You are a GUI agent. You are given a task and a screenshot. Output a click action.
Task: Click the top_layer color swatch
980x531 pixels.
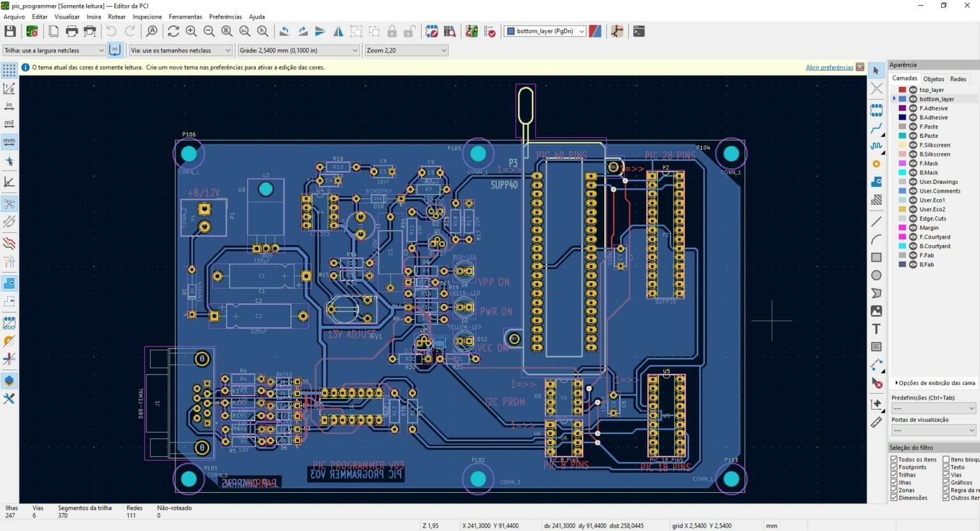[x=902, y=89]
